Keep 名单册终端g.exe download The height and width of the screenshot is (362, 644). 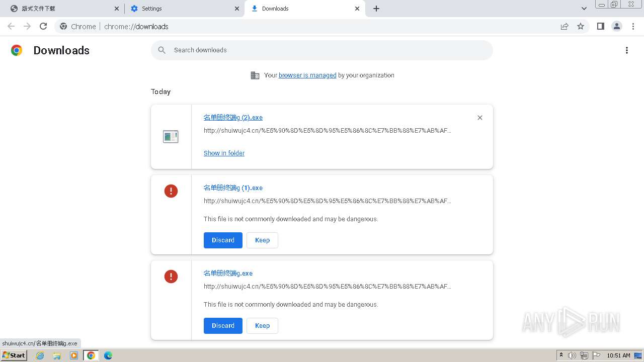tap(262, 326)
